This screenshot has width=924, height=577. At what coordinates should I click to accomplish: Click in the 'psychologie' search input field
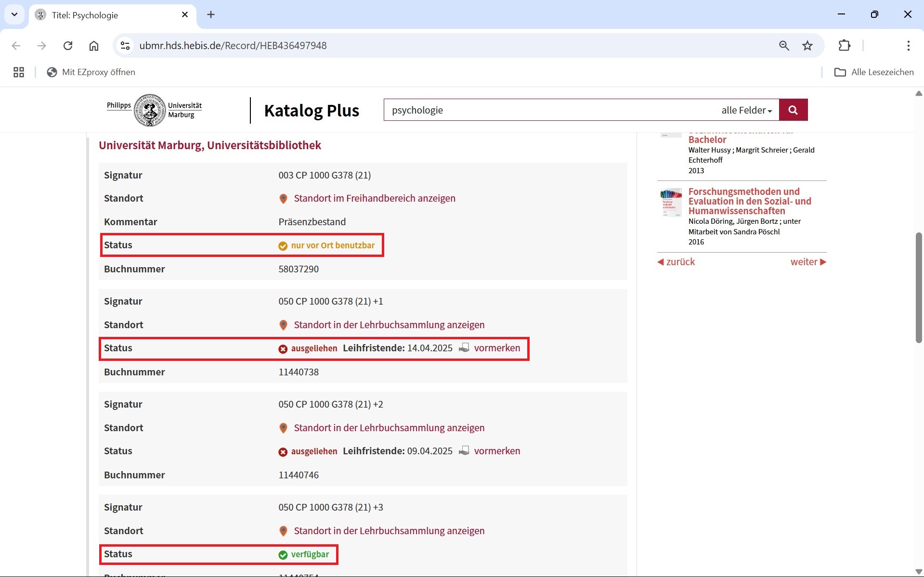549,110
